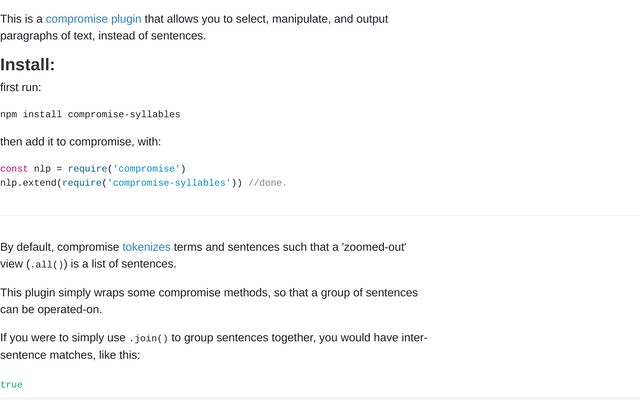The height and width of the screenshot is (400, 640).
Task: Click the inline '.join()' code snippet
Action: [149, 338]
